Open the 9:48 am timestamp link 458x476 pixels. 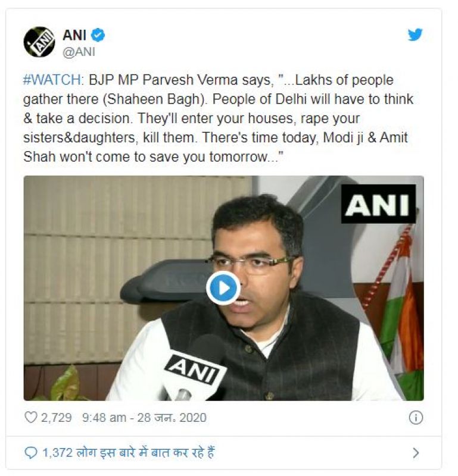click(104, 418)
